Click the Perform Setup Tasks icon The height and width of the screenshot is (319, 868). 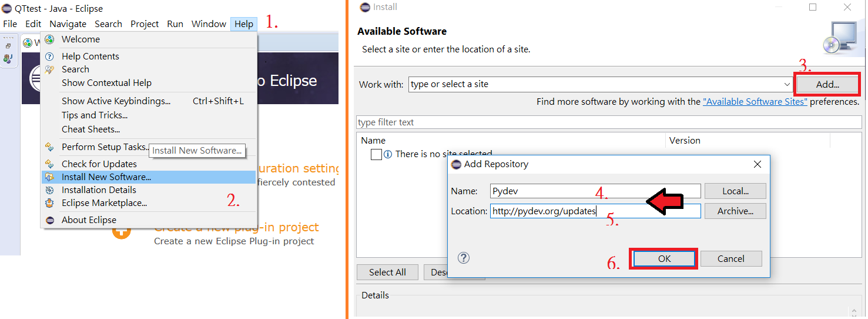(50, 147)
